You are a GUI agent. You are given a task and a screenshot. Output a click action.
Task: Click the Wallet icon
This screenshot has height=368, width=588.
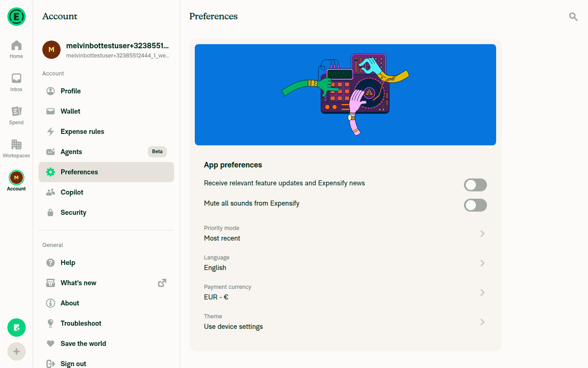coord(51,111)
